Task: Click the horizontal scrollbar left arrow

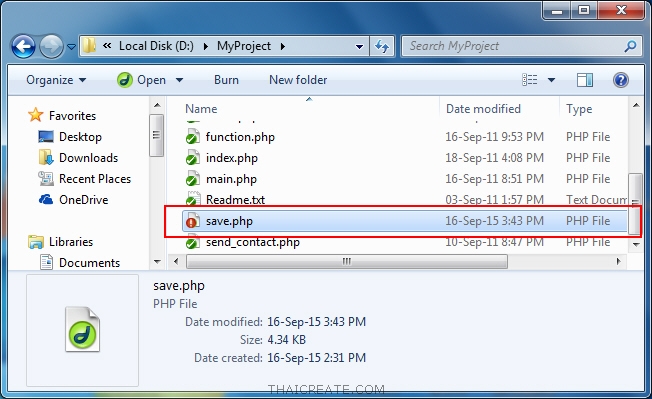Action: point(176,261)
